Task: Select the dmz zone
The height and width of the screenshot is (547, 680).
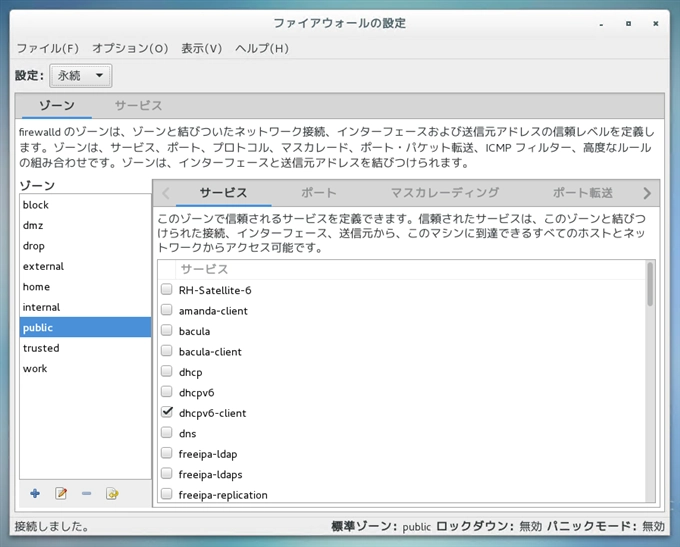Action: click(x=85, y=225)
